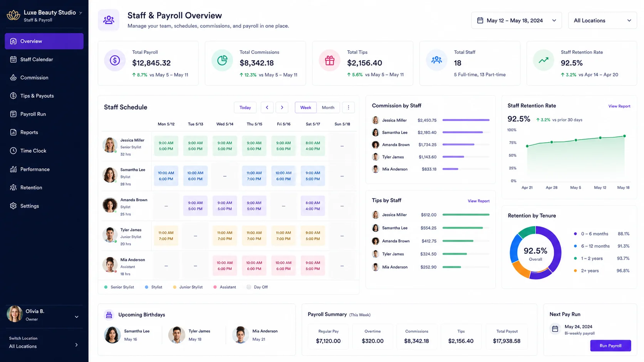The height and width of the screenshot is (362, 644).
Task: Open the Tips & Payouts menu item
Action: tap(44, 96)
